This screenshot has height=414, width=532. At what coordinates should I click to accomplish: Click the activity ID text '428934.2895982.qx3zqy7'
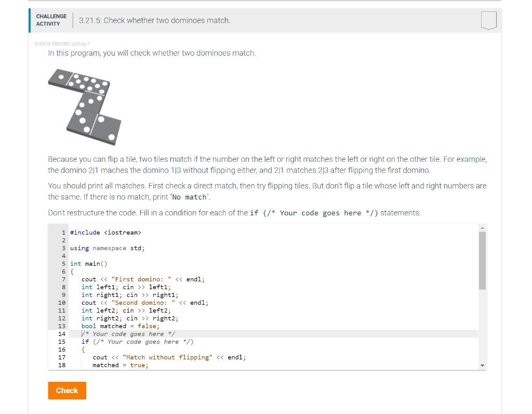point(62,44)
